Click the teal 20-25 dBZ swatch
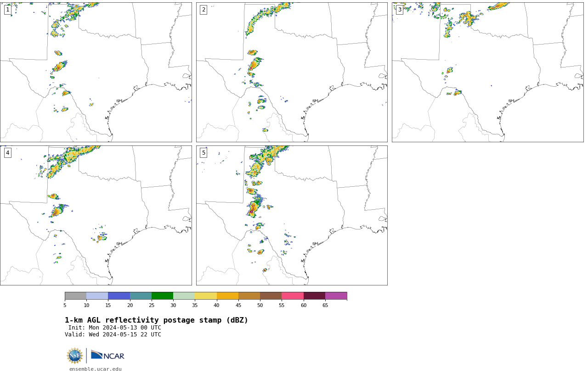The height and width of the screenshot is (374, 588). (141, 296)
